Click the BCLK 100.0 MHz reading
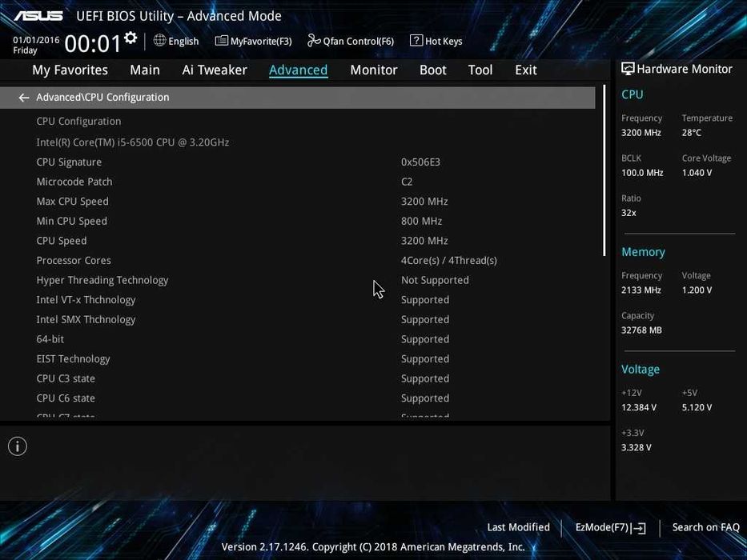This screenshot has height=560, width=747. click(642, 173)
